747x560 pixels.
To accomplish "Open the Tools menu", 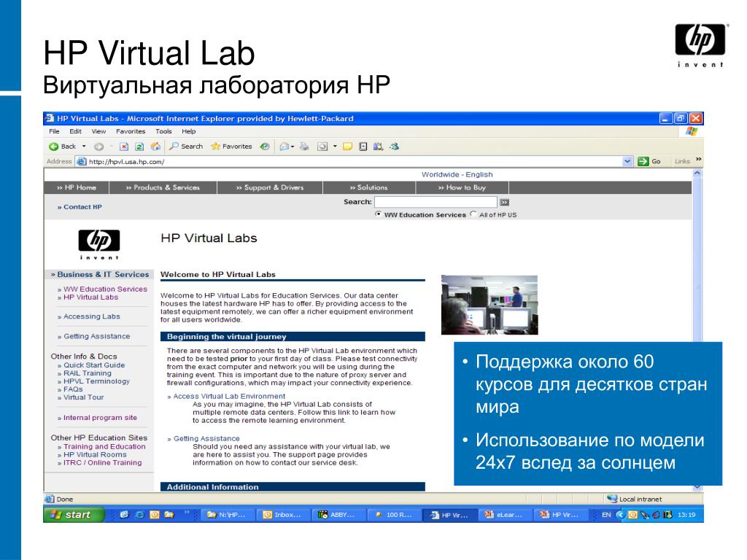I will (163, 131).
